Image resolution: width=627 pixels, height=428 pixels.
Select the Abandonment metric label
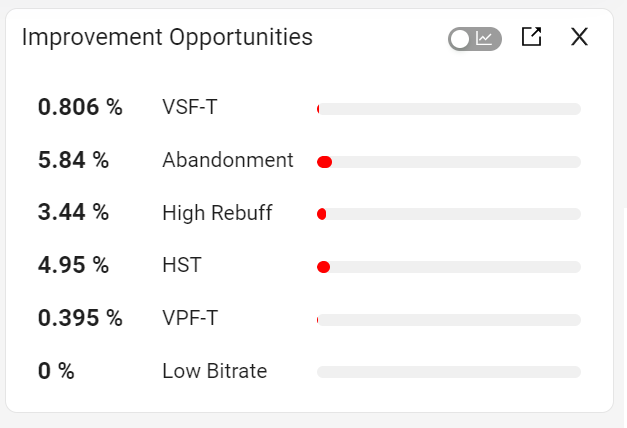click(x=228, y=160)
